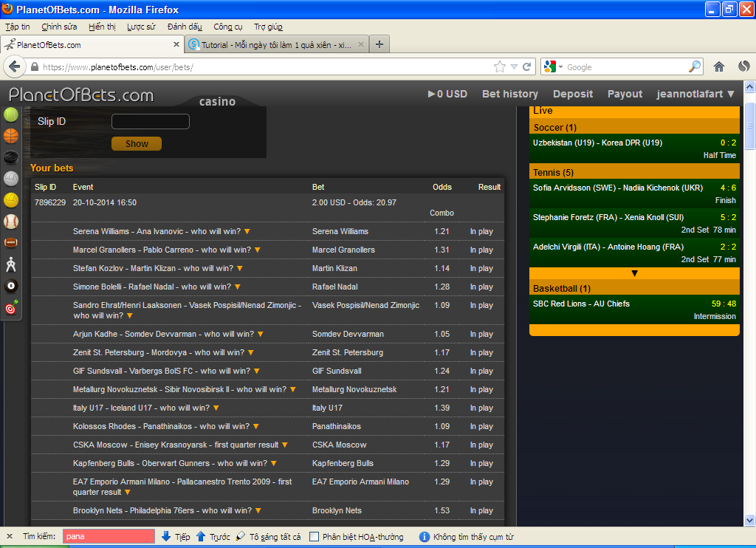This screenshot has width=756, height=548.
Task: Expand Zenit St. Petersburg - Mordovya arrow
Action: point(251,352)
